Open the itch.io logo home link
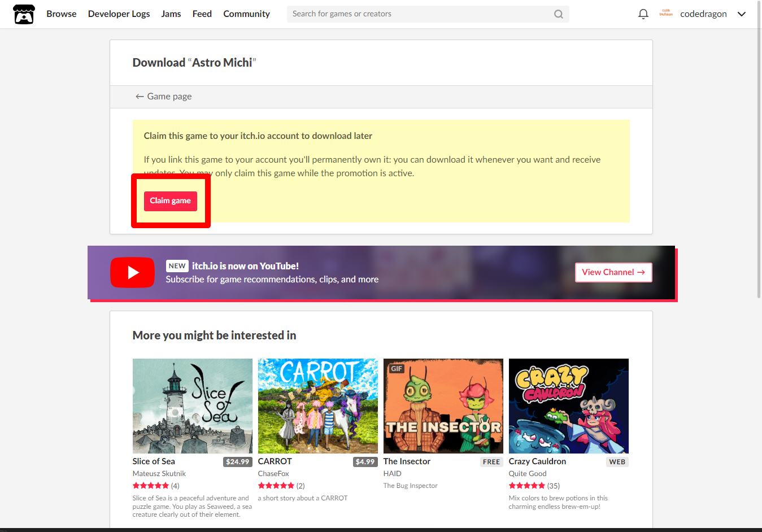 (x=24, y=14)
